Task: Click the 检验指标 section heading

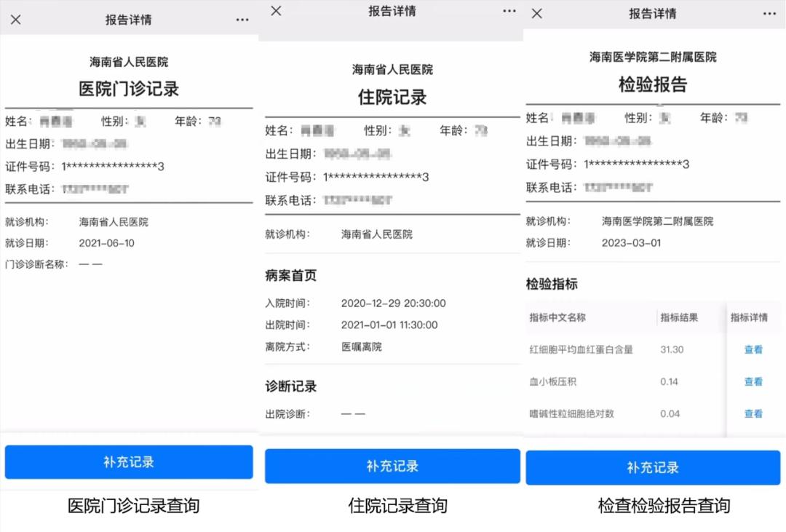Action: (552, 284)
